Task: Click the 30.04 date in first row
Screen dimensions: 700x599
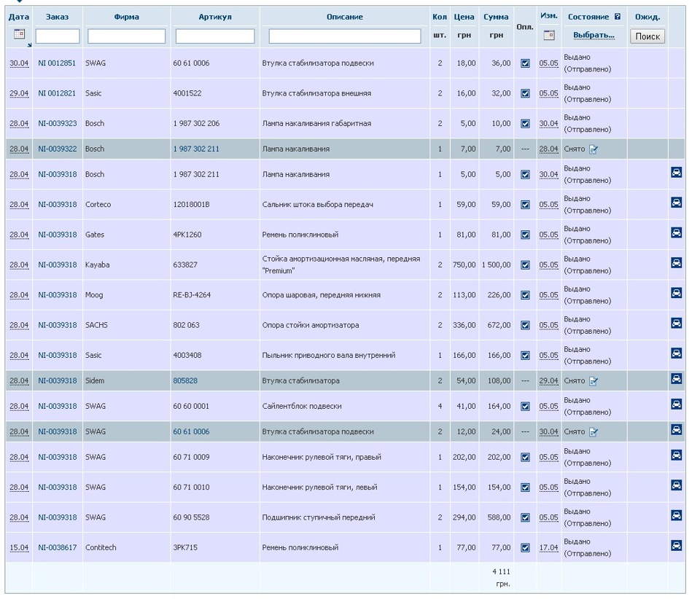Action: click(19, 63)
